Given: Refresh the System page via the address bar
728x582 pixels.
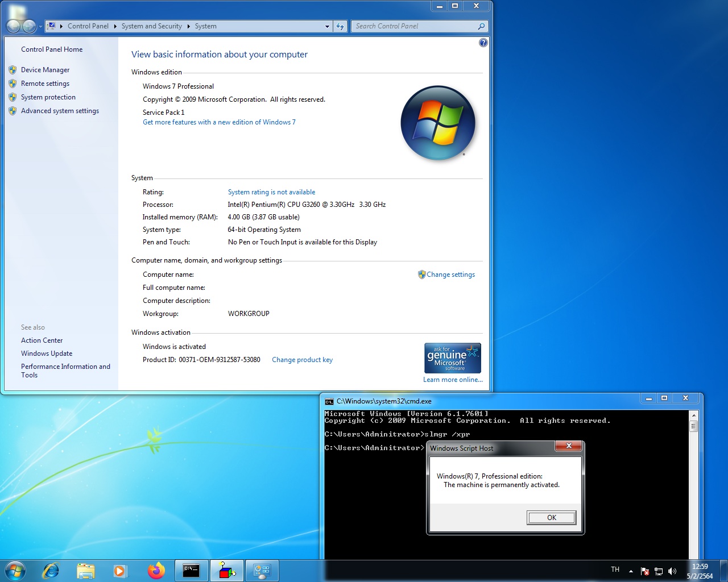Looking at the screenshot, I should [x=340, y=26].
